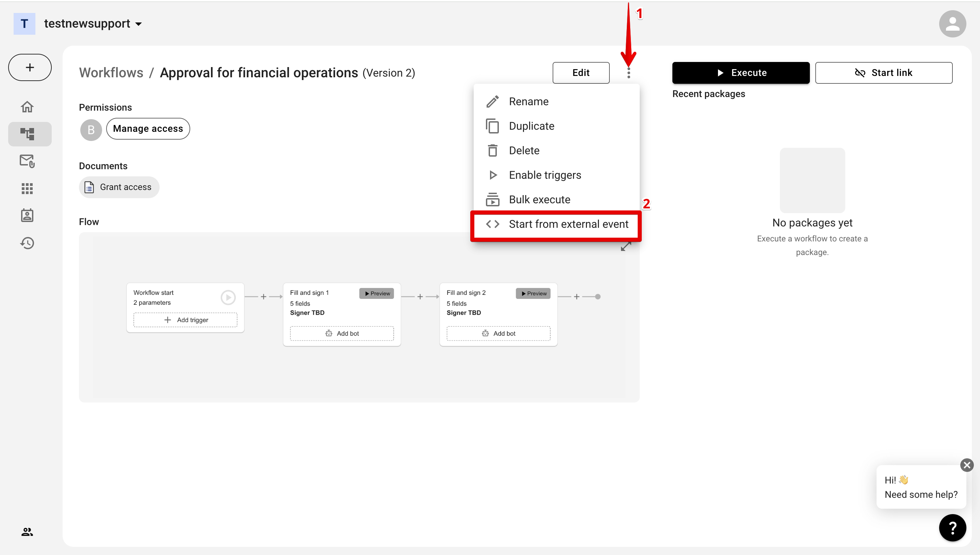
Task: Select Rename from the menu
Action: pyautogui.click(x=556, y=101)
